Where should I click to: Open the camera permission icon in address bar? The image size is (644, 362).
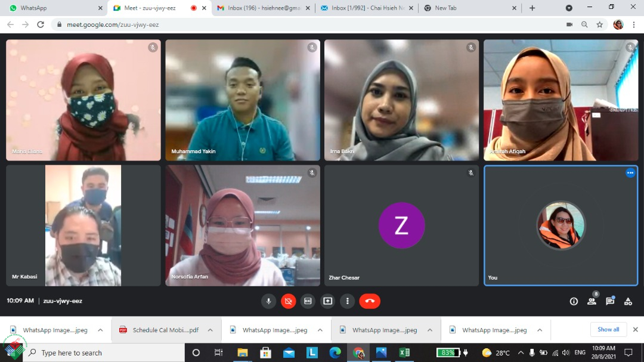tap(569, 24)
